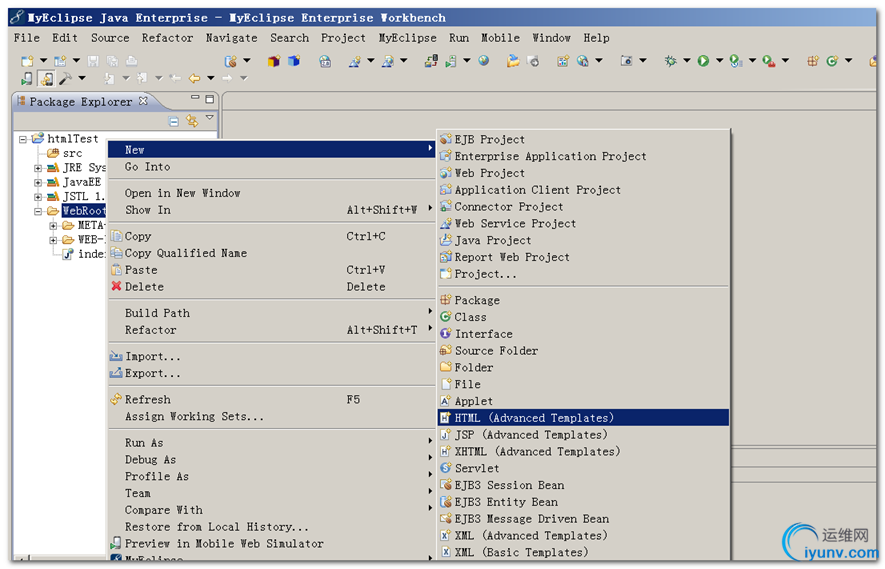Image resolution: width=885 pixels, height=569 pixels.
Task: Select Web Project in the New submenu
Action: [489, 173]
